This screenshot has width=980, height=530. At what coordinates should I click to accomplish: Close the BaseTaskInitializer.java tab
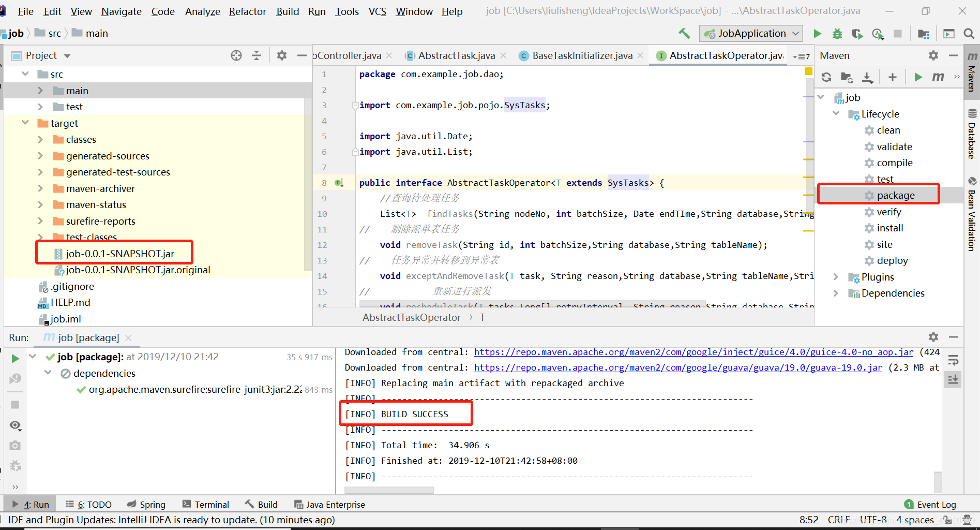(640, 55)
